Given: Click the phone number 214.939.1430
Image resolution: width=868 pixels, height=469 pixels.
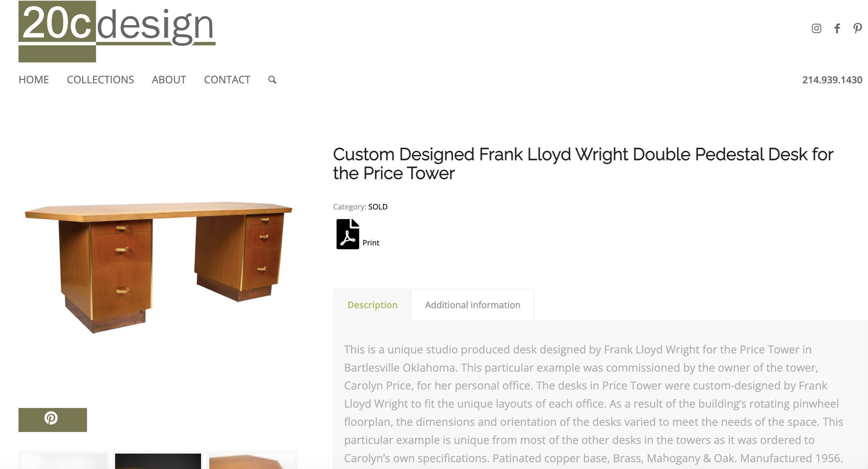Looking at the screenshot, I should [x=832, y=80].
